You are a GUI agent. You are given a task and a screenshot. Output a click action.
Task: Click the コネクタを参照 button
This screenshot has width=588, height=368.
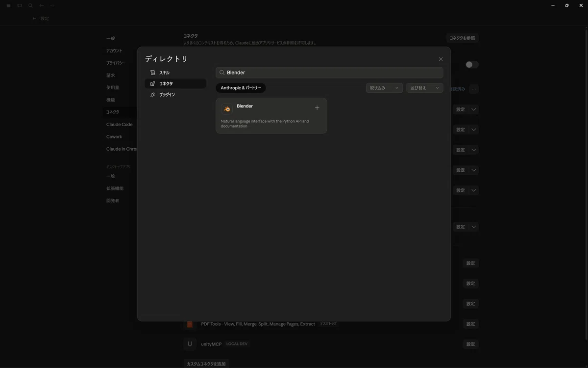[462, 38]
